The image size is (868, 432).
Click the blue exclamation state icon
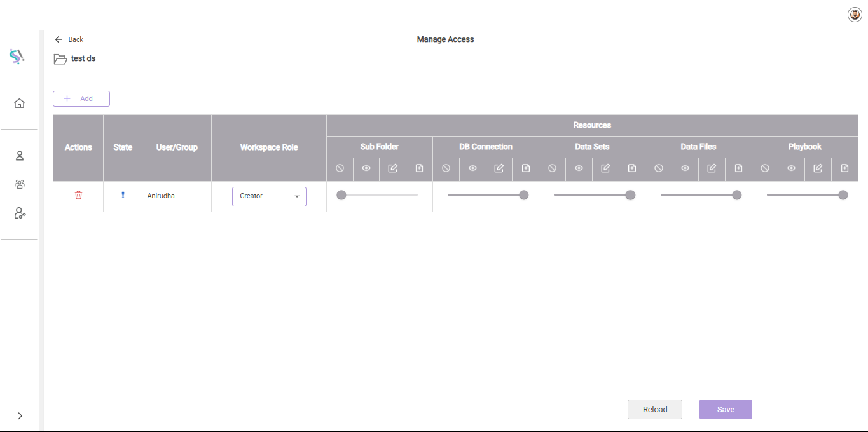click(123, 195)
